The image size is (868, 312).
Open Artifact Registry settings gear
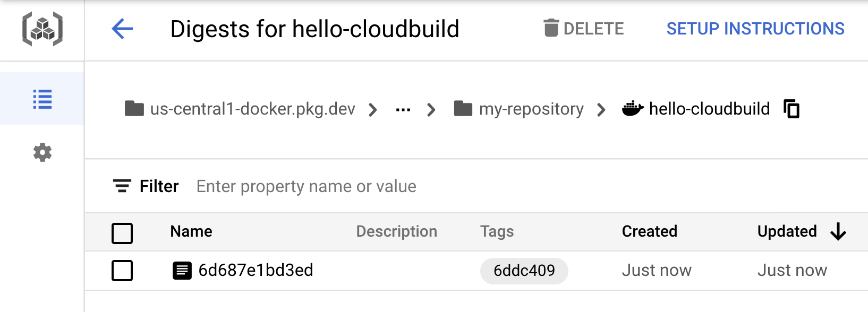[42, 153]
